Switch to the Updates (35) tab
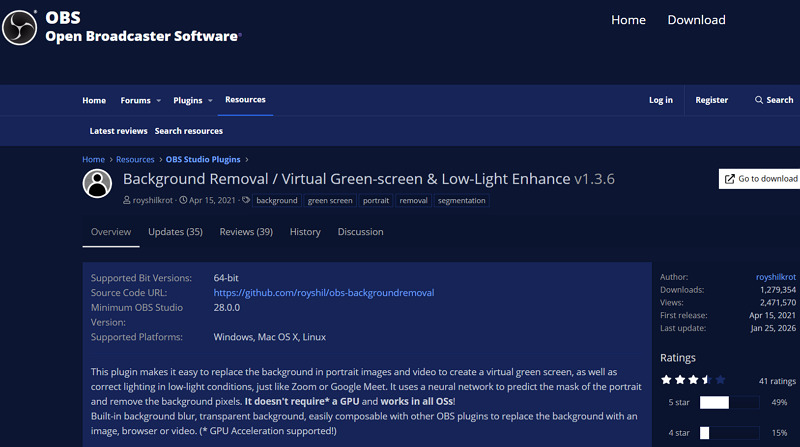The height and width of the screenshot is (447, 800). 175,232
